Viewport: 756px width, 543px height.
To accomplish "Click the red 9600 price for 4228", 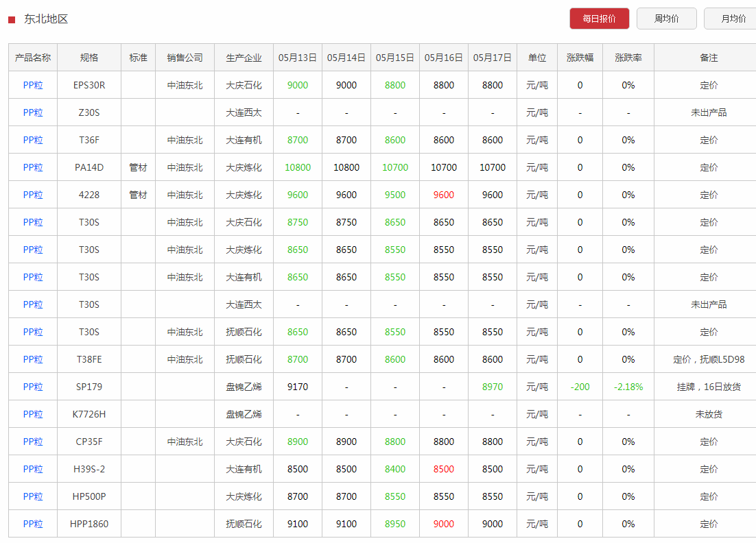I will 444,195.
